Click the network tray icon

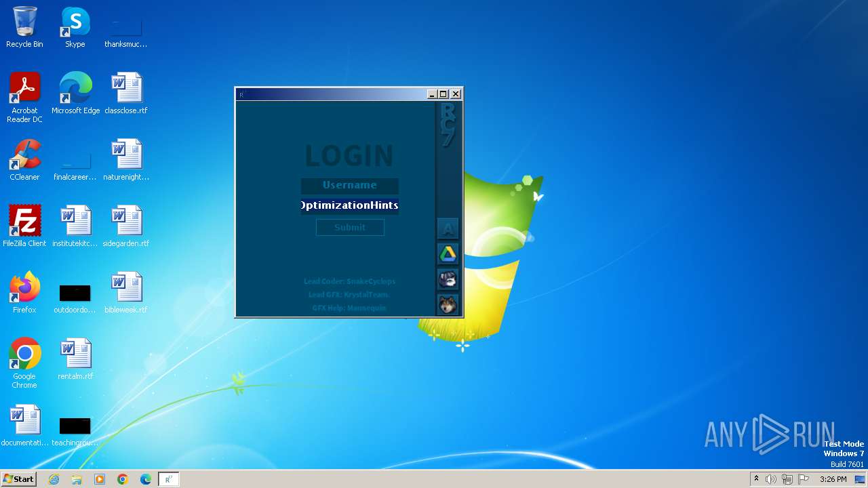click(787, 479)
